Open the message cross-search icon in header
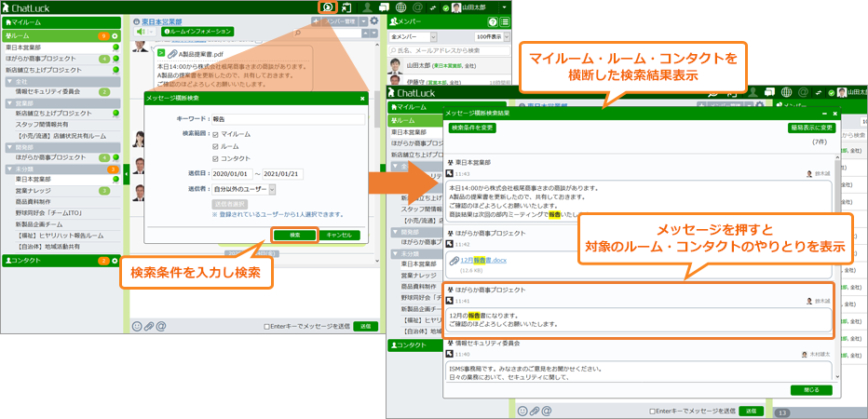Viewport: 868px width, 419px height. point(328,7)
